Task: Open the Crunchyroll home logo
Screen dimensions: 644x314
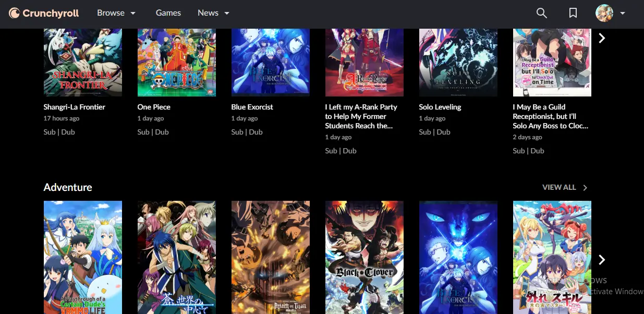Action: pos(44,13)
